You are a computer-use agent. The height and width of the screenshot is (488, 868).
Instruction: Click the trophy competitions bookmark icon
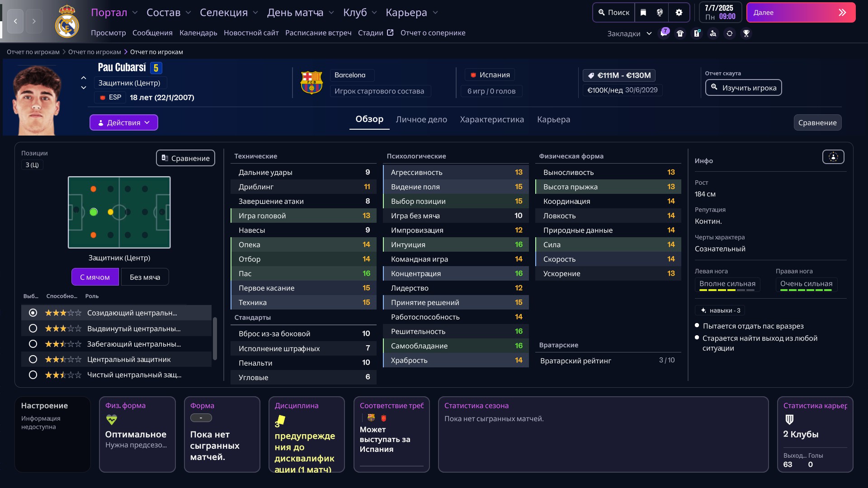[x=746, y=33]
